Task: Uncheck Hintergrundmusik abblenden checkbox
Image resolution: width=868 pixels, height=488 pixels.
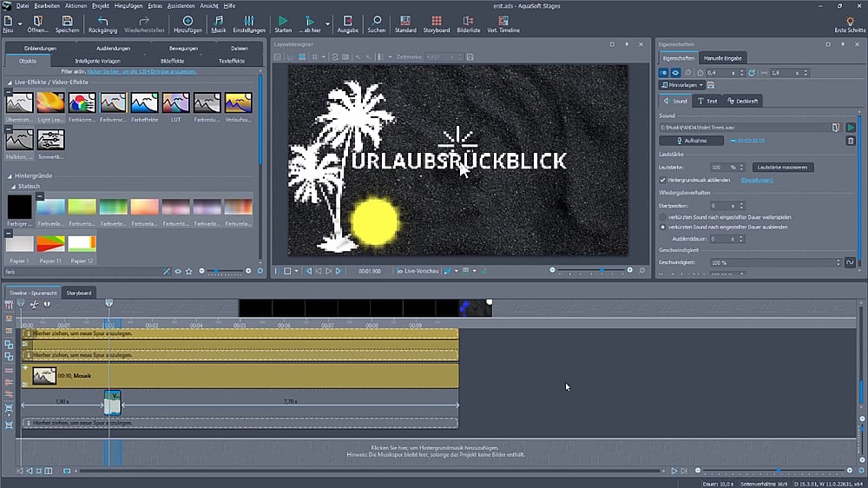Action: [663, 180]
